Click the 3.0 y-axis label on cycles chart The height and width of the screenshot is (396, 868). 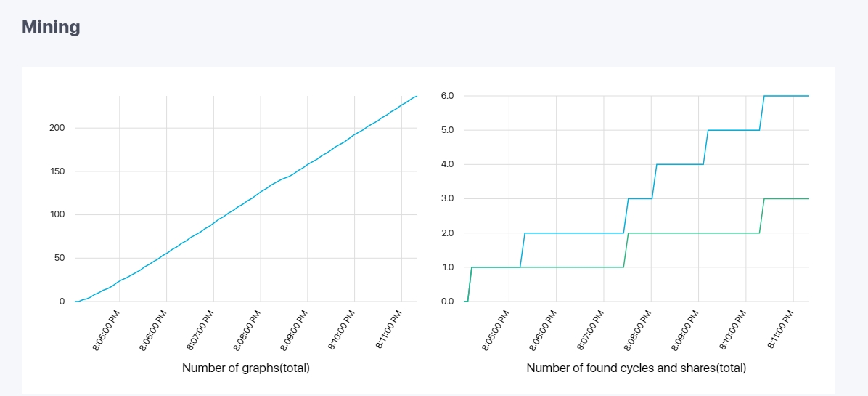pos(448,199)
